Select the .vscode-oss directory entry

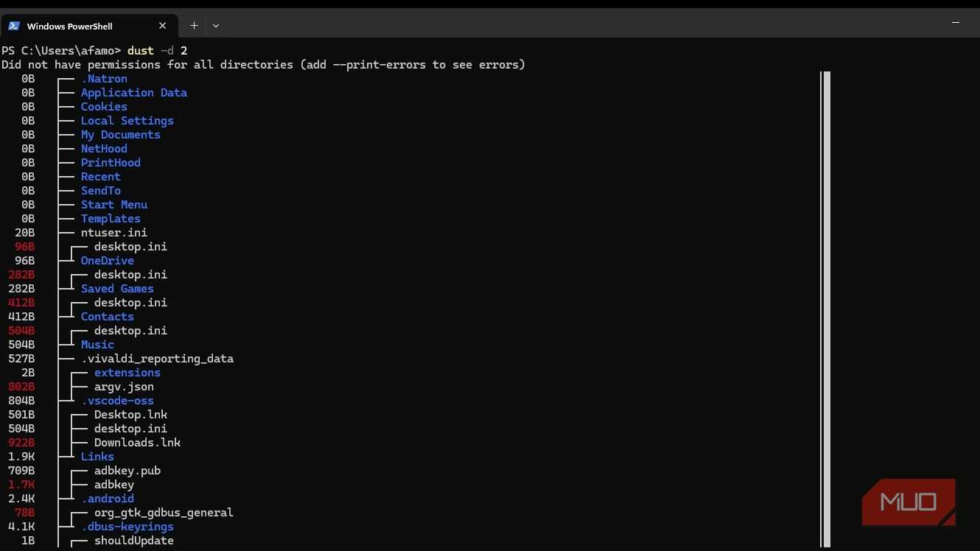[x=117, y=401]
